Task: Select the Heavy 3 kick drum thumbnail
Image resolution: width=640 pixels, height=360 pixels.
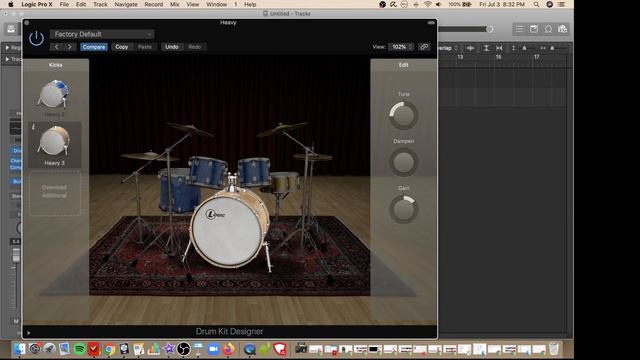Action: [54, 141]
